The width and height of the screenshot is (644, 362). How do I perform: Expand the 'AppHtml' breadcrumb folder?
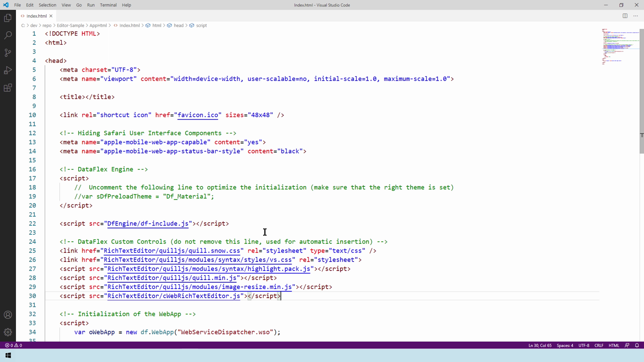(x=98, y=25)
